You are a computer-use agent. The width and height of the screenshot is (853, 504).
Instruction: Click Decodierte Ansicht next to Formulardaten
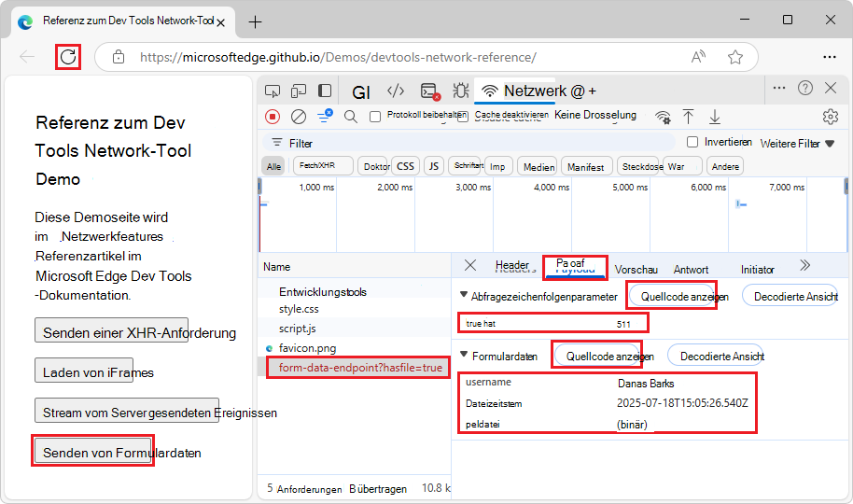coord(721,356)
